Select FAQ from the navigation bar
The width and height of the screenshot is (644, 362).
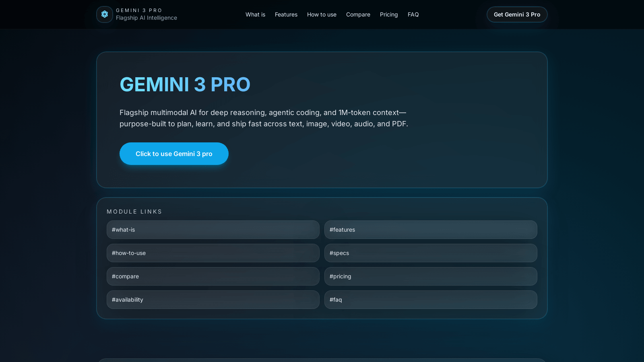(413, 14)
